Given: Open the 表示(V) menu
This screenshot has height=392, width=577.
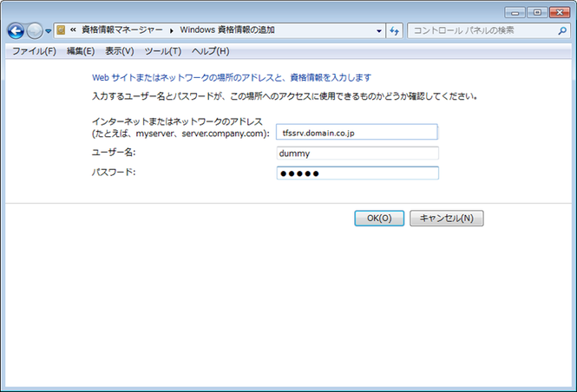Looking at the screenshot, I should pyautogui.click(x=120, y=51).
